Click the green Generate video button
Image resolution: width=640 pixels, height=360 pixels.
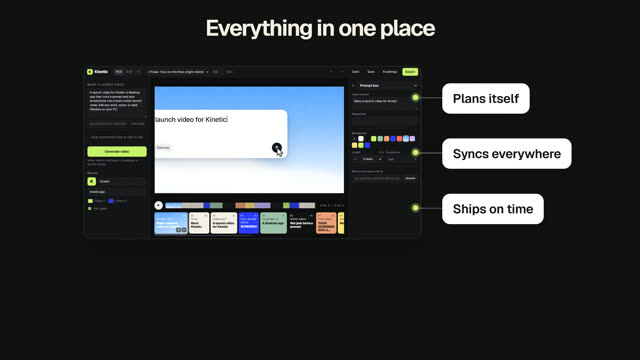click(x=117, y=151)
